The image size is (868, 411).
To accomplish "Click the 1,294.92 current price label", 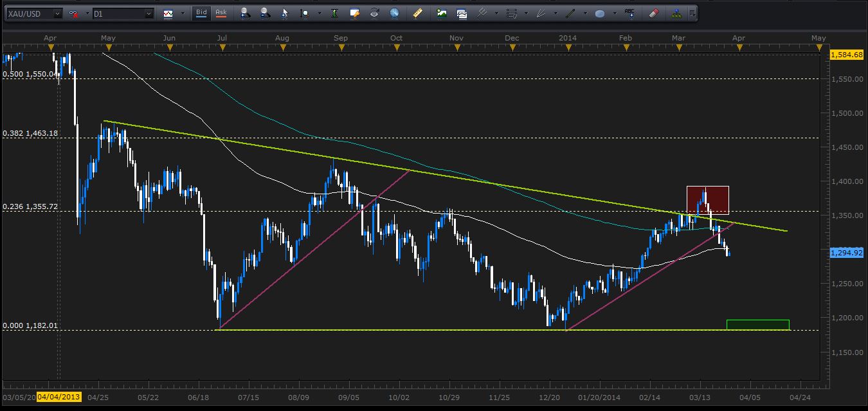I will 846,253.
